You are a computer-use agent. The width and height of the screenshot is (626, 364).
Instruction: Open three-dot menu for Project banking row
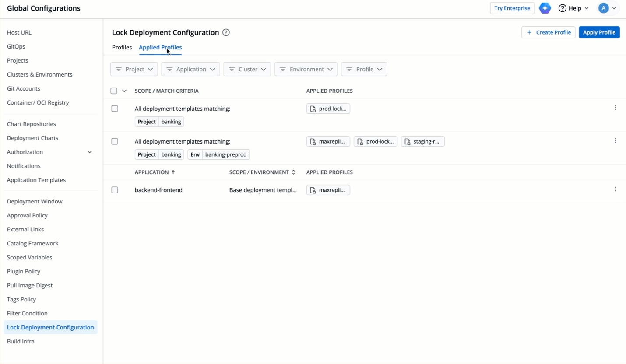[x=615, y=108]
